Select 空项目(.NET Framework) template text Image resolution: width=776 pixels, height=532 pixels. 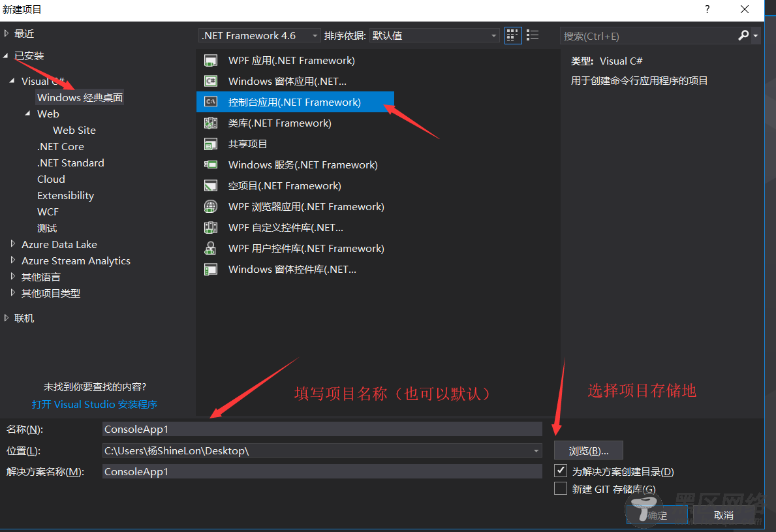point(285,185)
